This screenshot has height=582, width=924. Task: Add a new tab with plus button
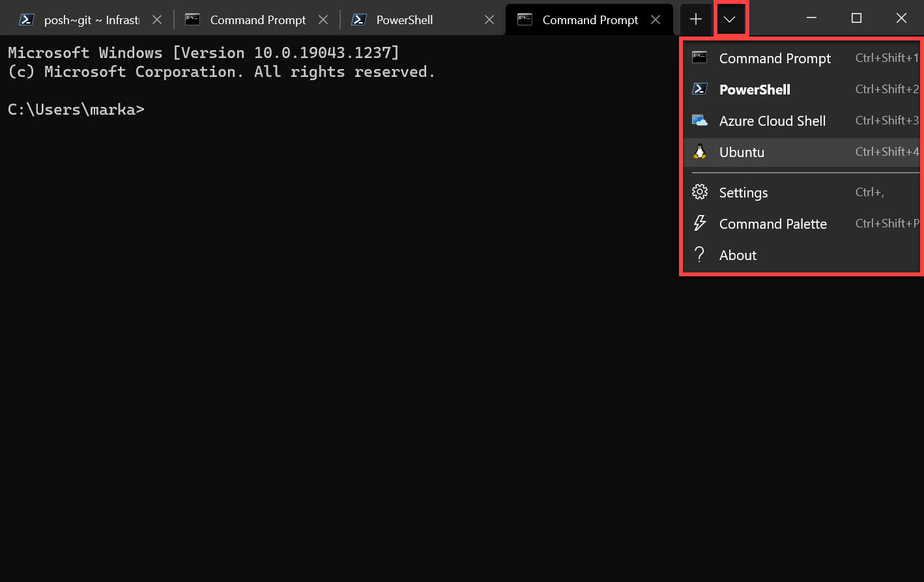(x=696, y=20)
